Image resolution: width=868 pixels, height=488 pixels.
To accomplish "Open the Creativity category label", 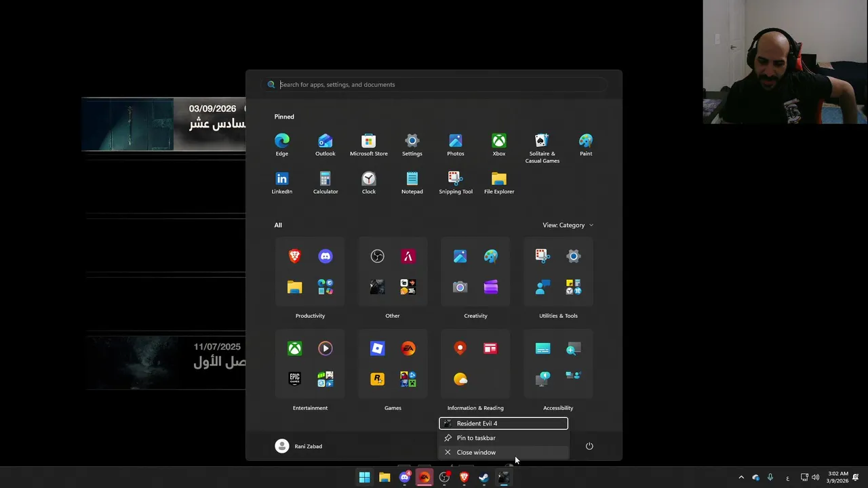I will [475, 316].
